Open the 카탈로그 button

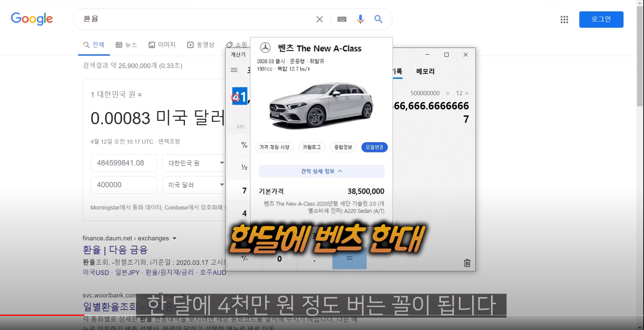click(x=312, y=147)
